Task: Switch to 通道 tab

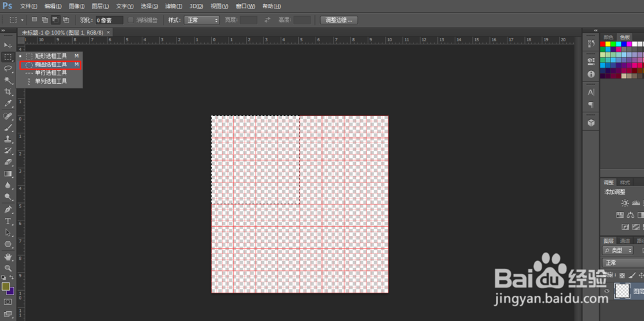Action: click(625, 241)
